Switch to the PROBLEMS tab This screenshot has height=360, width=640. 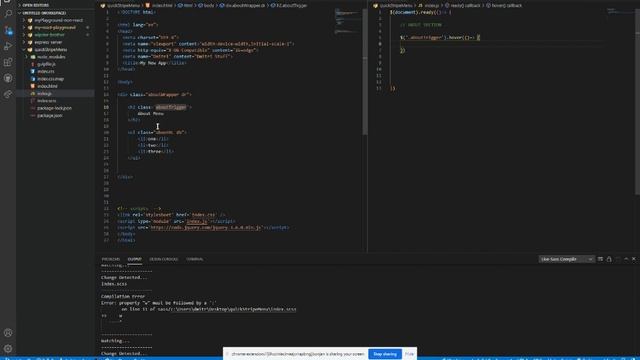click(x=111, y=259)
